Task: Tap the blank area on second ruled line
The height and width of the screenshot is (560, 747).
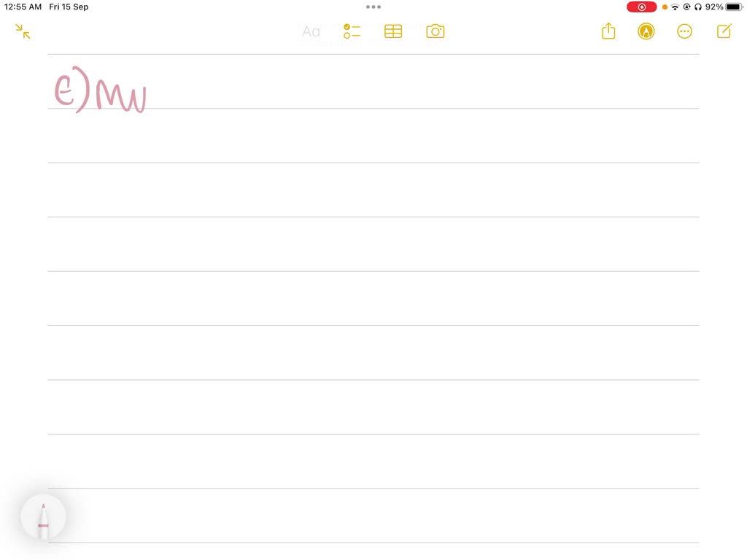Action: 373,136
